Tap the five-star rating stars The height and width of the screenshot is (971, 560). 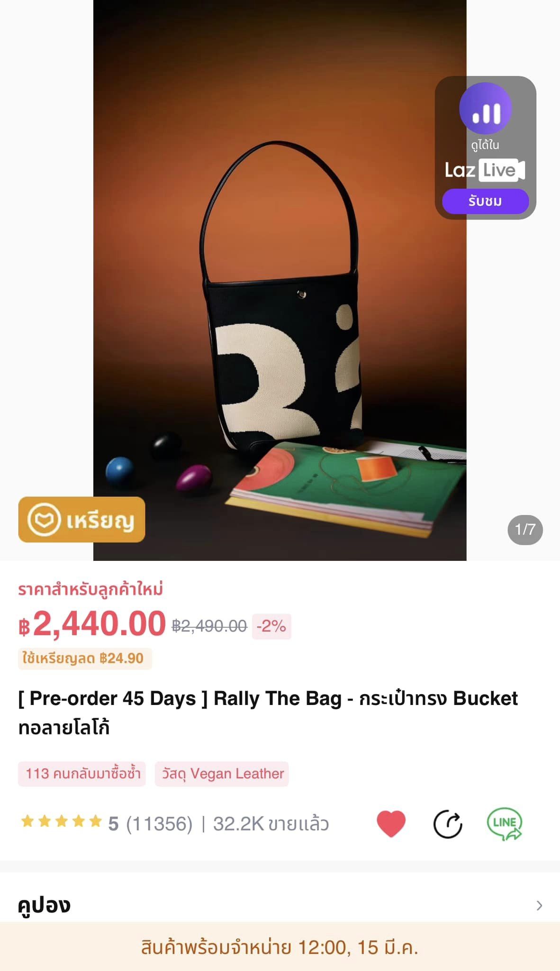pyautogui.click(x=61, y=821)
